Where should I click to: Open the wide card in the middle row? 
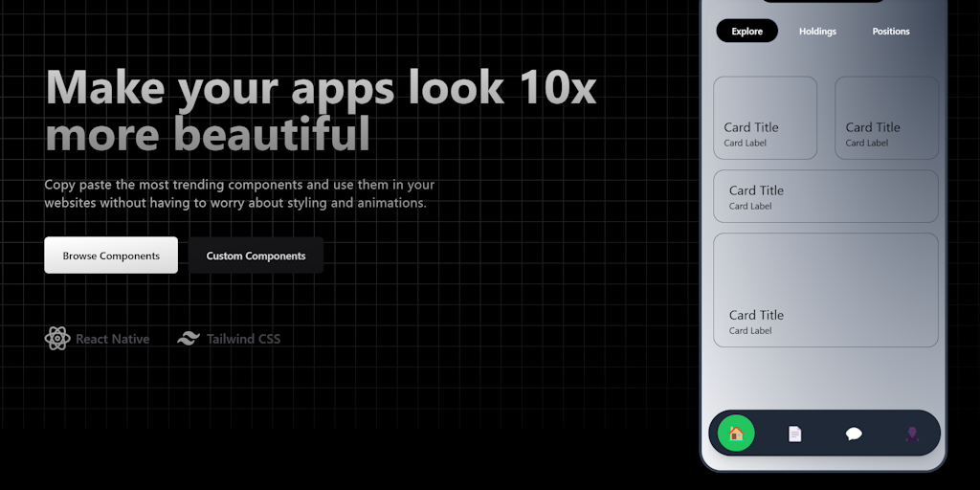pyautogui.click(x=826, y=196)
